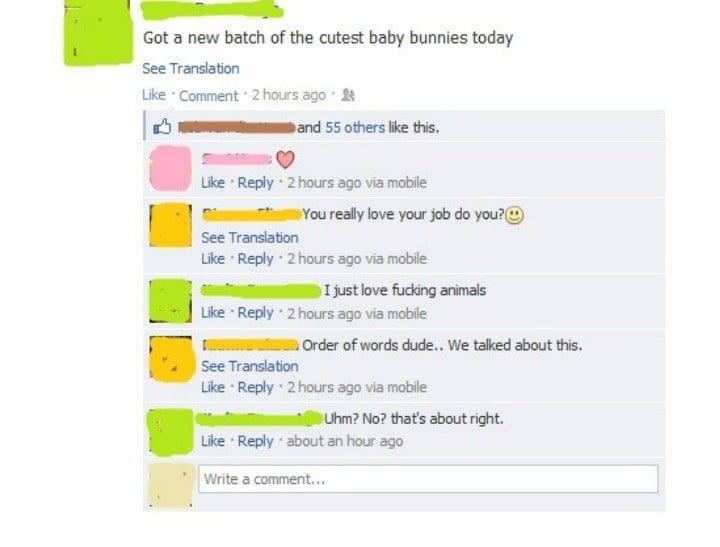This screenshot has height=547, width=720.
Task: Like the 'You really love your job' comment
Action: point(213,259)
